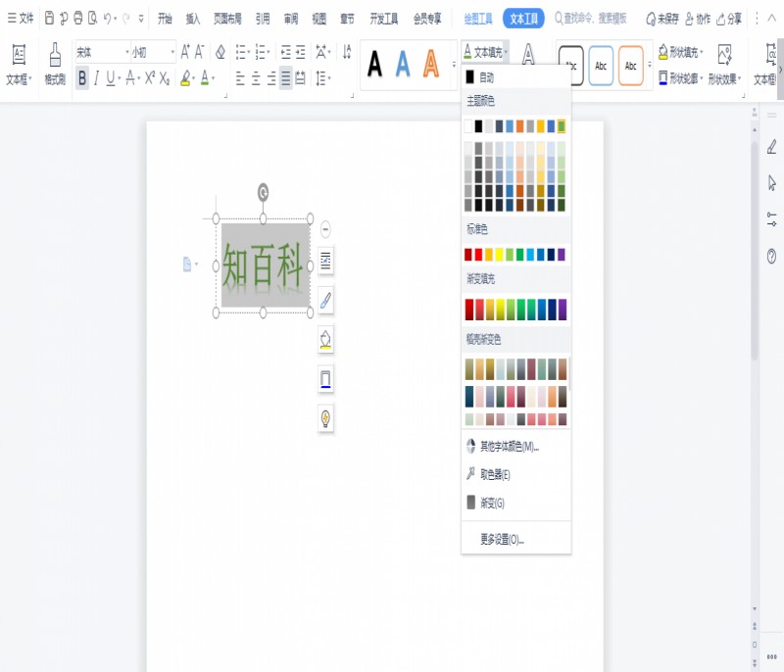Viewport: 784px width, 672px height.
Task: Click the pen icon in right sidebar
Action: pos(771,146)
